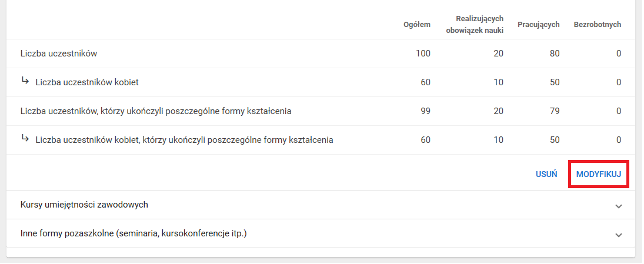Screen dimensions: 644x264
Task: Click the Pracujących column header
Action: pos(538,25)
